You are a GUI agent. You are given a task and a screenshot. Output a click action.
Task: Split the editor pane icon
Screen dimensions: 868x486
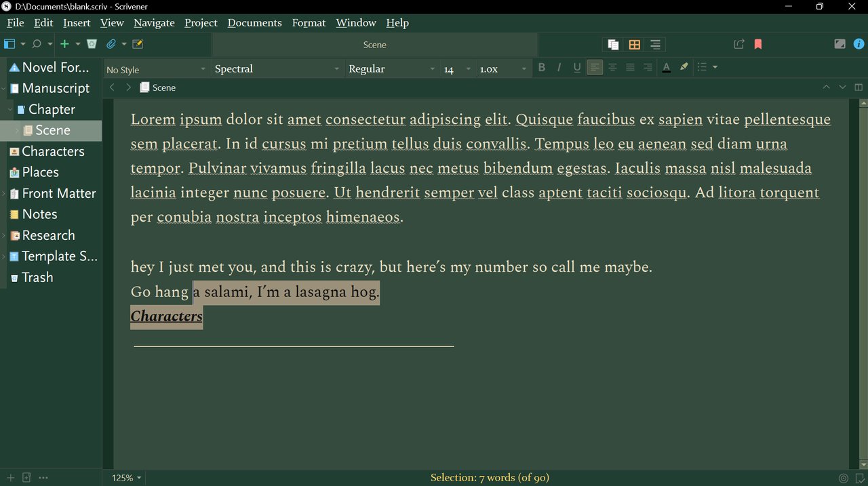click(x=859, y=87)
